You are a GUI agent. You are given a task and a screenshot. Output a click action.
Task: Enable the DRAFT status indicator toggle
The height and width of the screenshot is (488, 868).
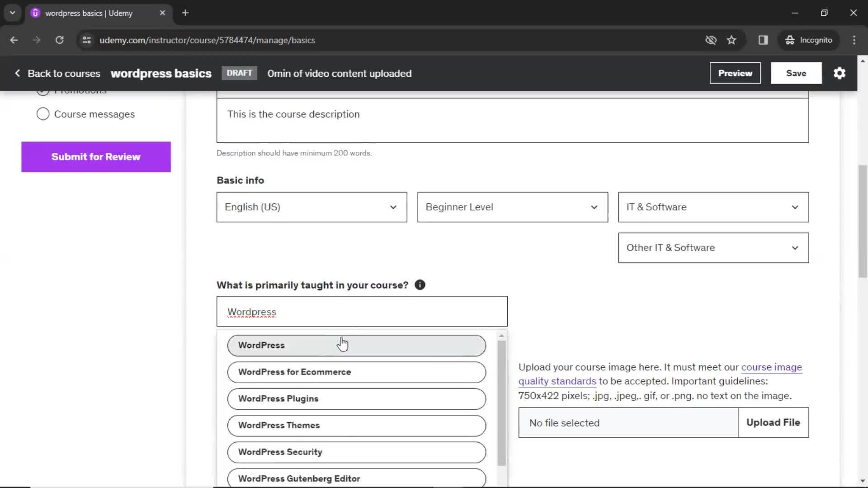(240, 73)
